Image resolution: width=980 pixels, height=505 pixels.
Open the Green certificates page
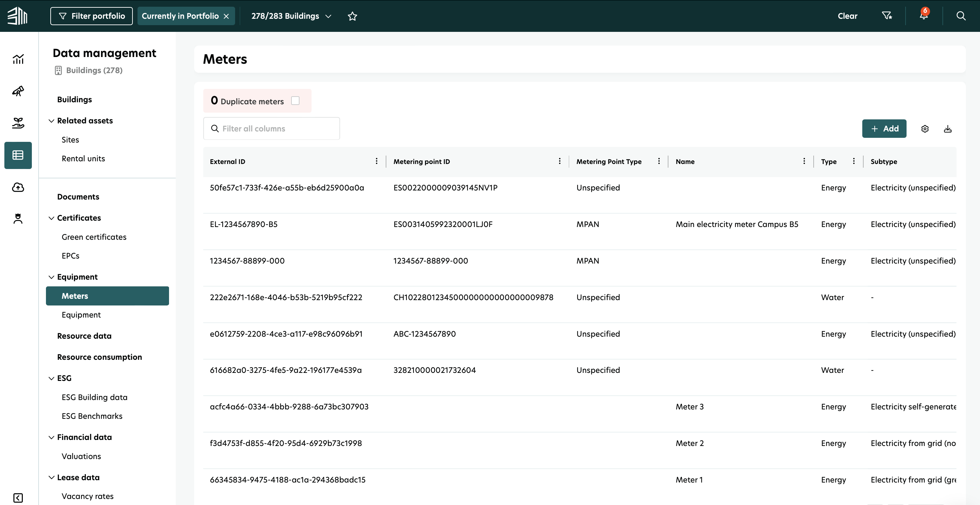pyautogui.click(x=94, y=237)
